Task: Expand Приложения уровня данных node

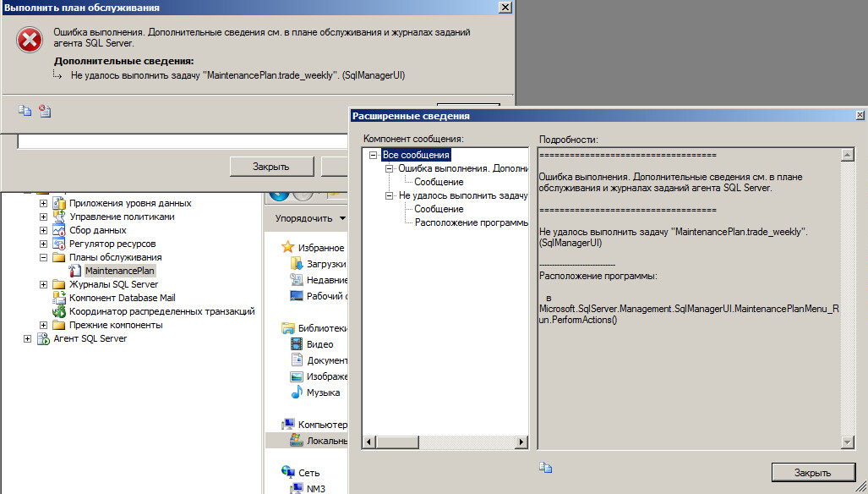Action: click(43, 203)
